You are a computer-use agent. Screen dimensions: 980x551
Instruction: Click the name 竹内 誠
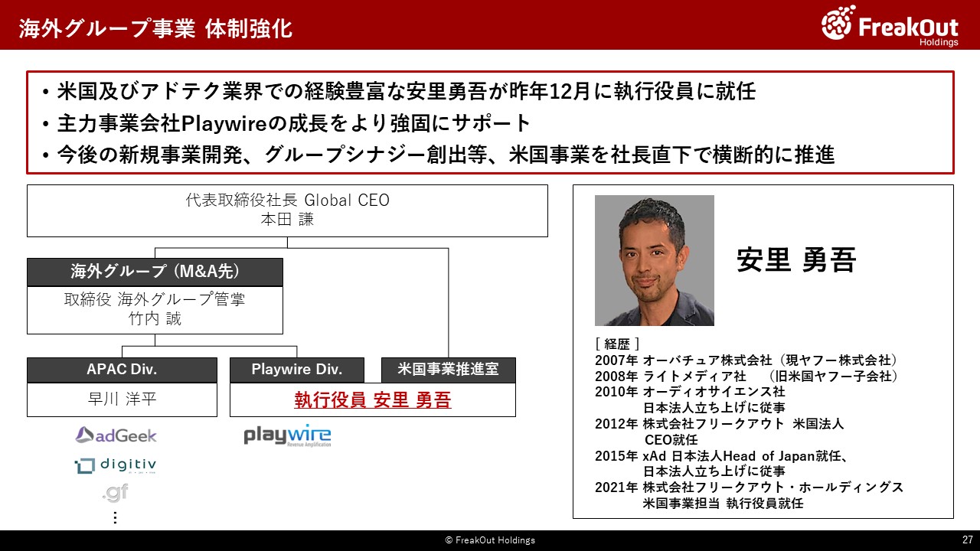[155, 319]
